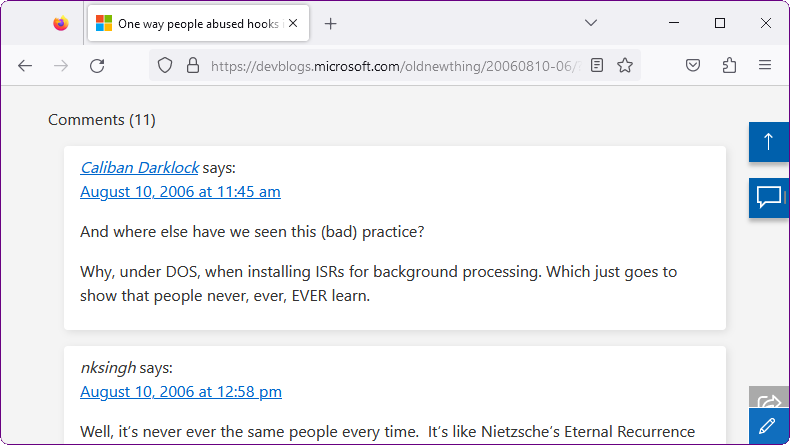
Task: Click 'And where else have we seen' text
Action: tap(252, 232)
